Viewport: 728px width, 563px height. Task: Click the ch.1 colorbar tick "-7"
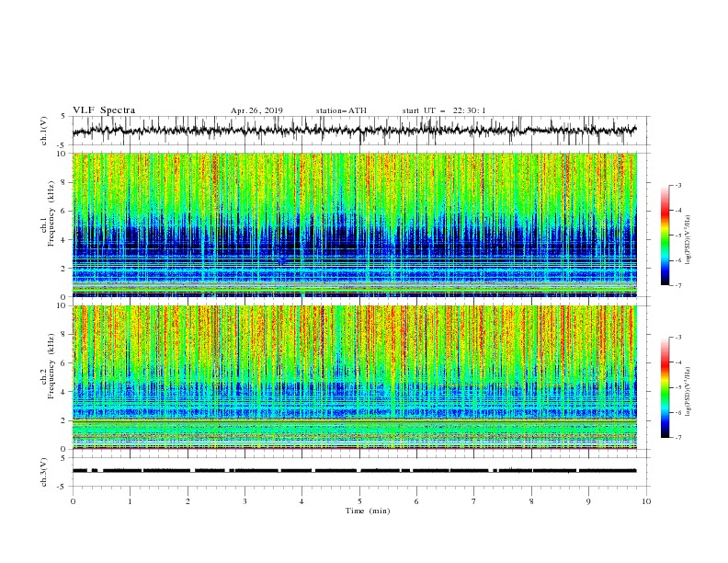(678, 285)
